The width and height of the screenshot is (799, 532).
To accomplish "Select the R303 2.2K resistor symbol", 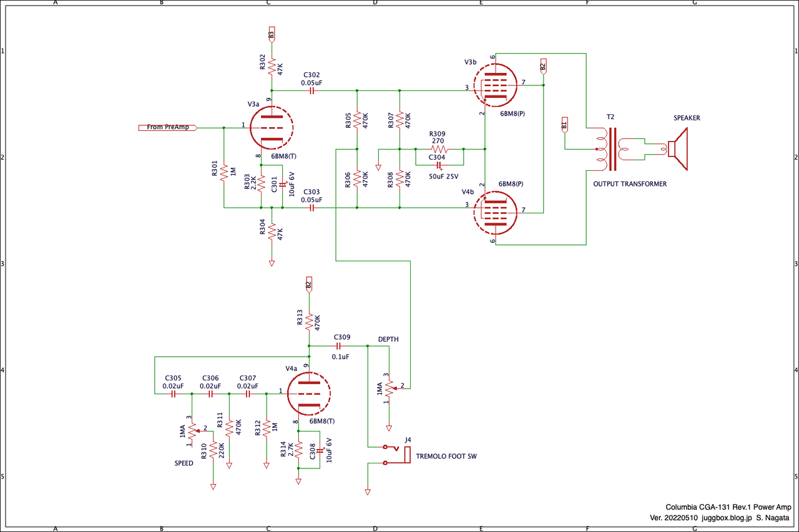I will pyautogui.click(x=261, y=185).
